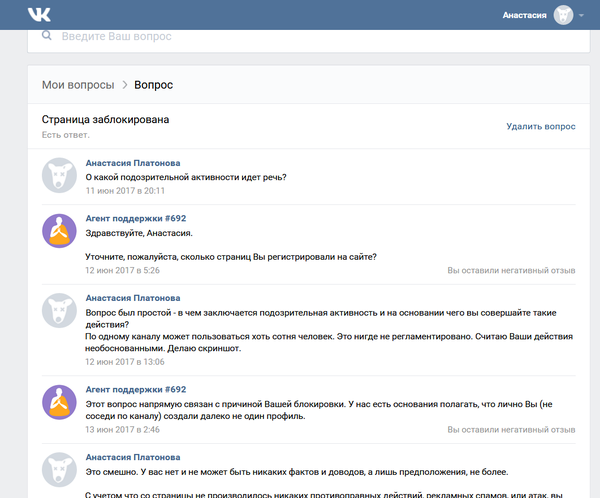This screenshot has width=600, height=498.
Task: Click the breadcrumb chevron separator
Action: point(125,85)
